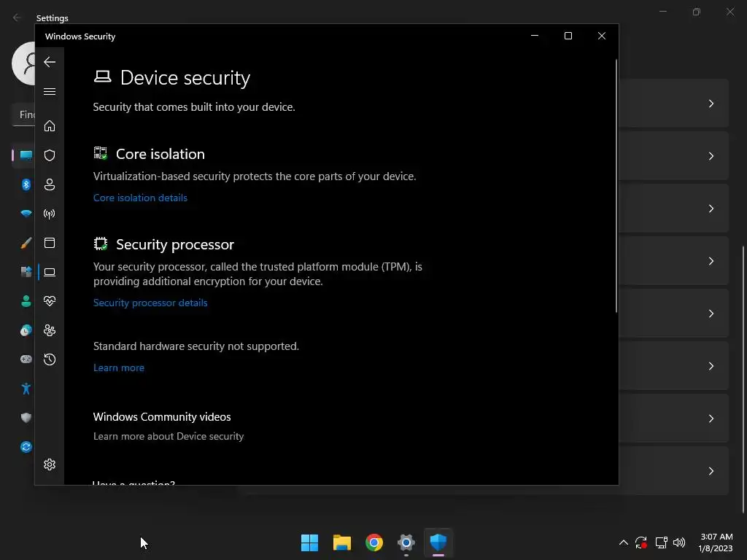Click Windows Update tray icon
The width and height of the screenshot is (747, 560).
641,542
